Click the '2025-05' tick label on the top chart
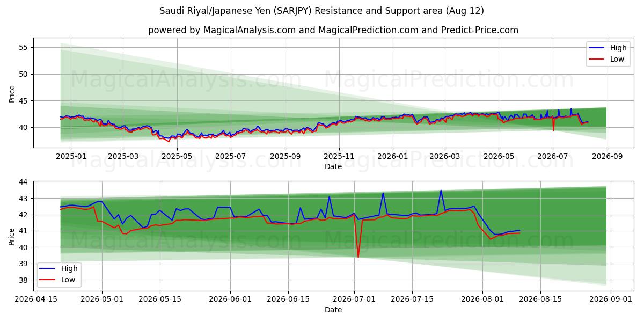The height and width of the screenshot is (322, 644). tap(177, 156)
